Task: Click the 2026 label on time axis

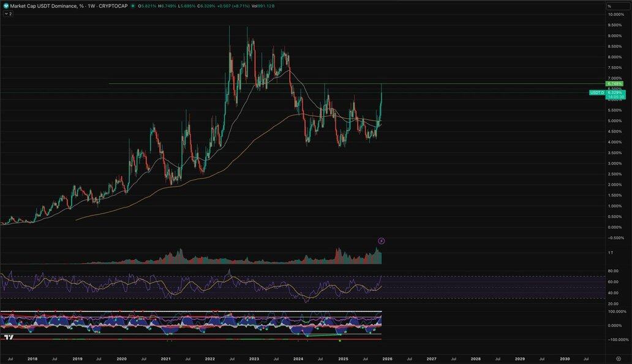Action: (387, 358)
